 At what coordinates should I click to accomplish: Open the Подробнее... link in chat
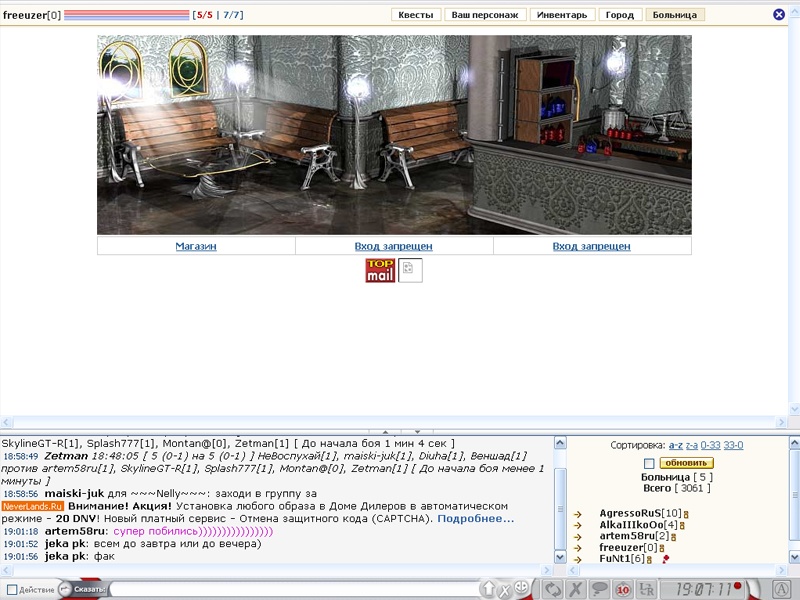tap(476, 518)
